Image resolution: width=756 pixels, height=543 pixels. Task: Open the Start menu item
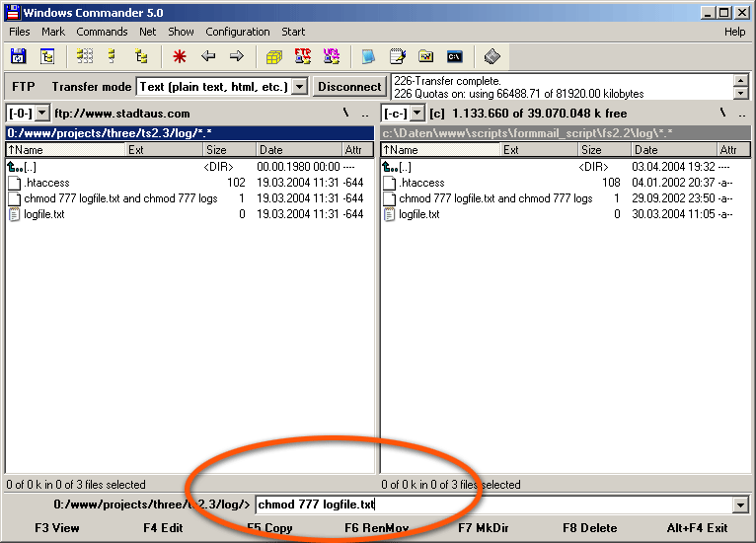293,32
